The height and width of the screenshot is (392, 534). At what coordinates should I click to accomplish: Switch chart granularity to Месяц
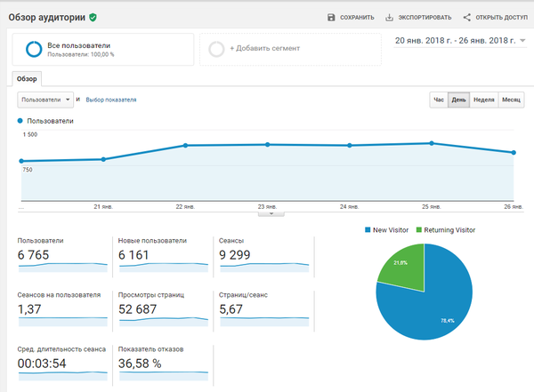[x=511, y=100]
